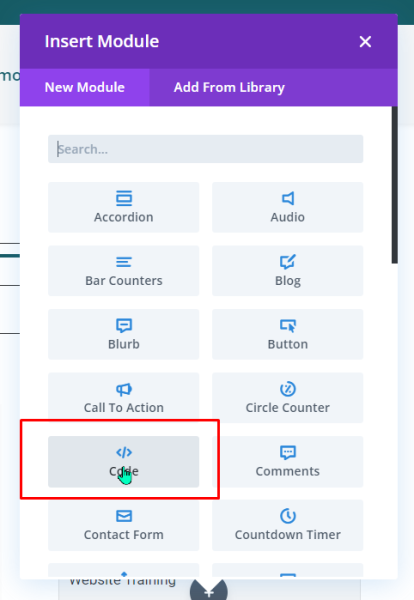
Task: Open the Add From Library tab
Action: click(229, 87)
